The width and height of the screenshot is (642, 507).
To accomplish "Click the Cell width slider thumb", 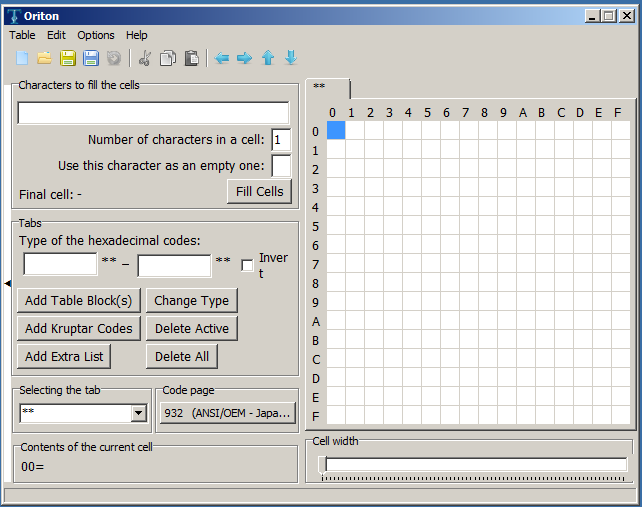I will pyautogui.click(x=322, y=466).
